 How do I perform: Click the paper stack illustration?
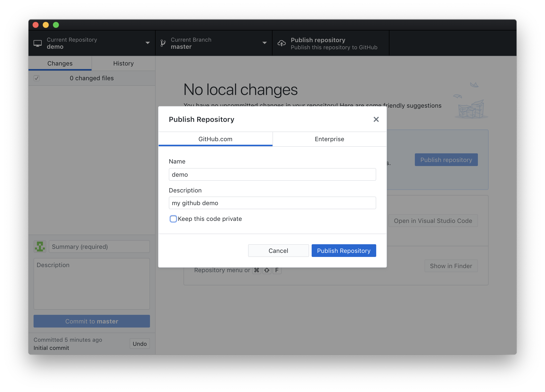pos(471,110)
